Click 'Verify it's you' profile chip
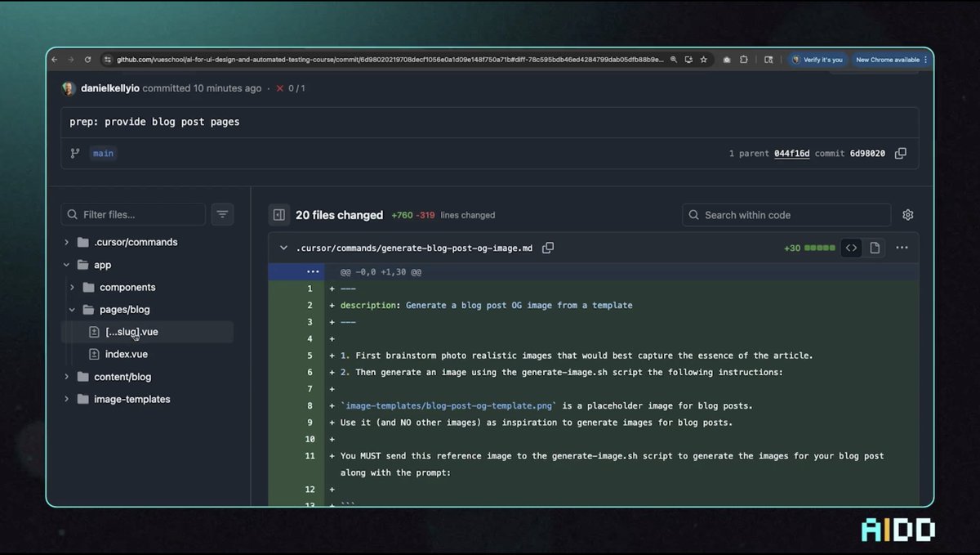This screenshot has height=555, width=980. point(817,60)
